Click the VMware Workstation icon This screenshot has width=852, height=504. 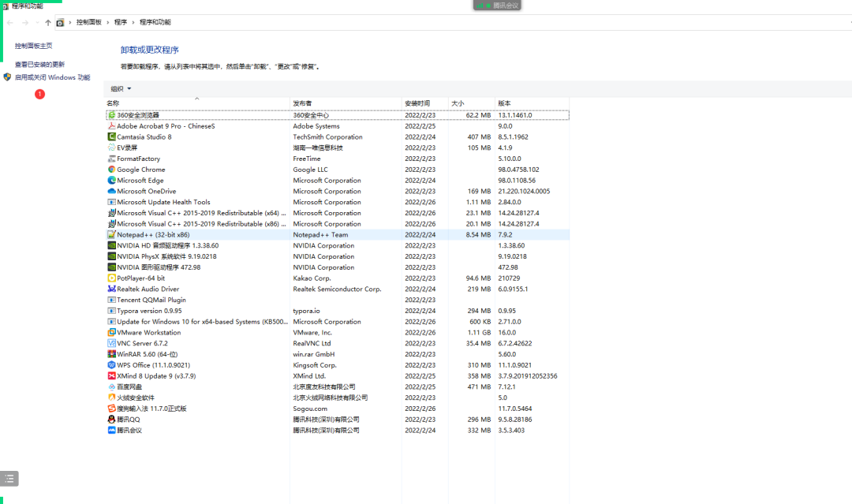point(111,332)
